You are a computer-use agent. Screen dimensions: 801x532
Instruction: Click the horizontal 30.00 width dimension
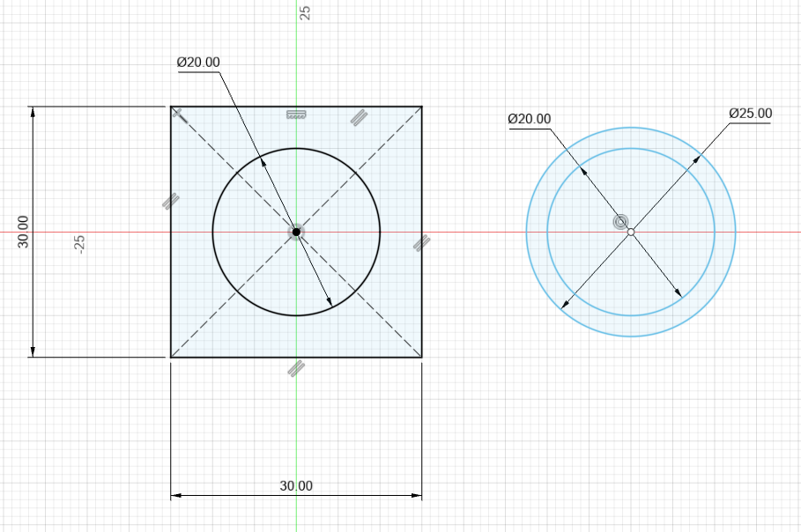[296, 485]
